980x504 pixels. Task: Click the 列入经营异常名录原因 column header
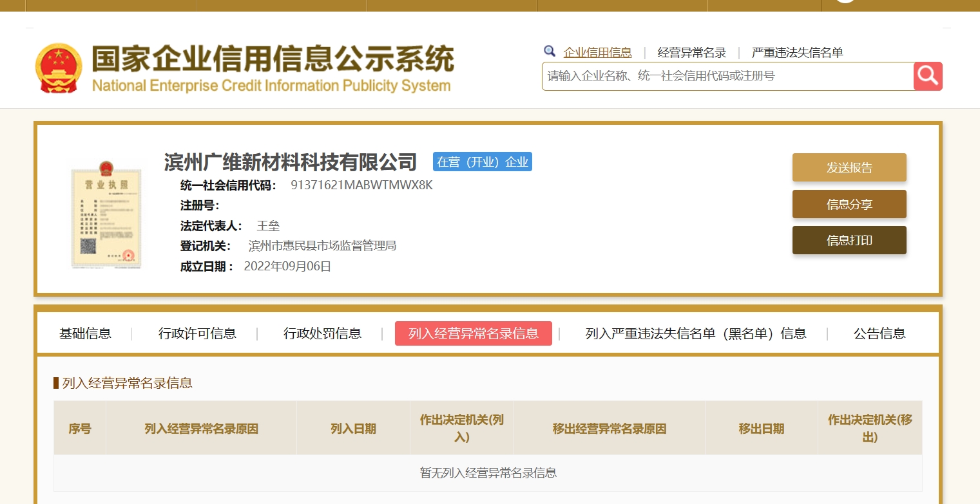[x=202, y=429]
